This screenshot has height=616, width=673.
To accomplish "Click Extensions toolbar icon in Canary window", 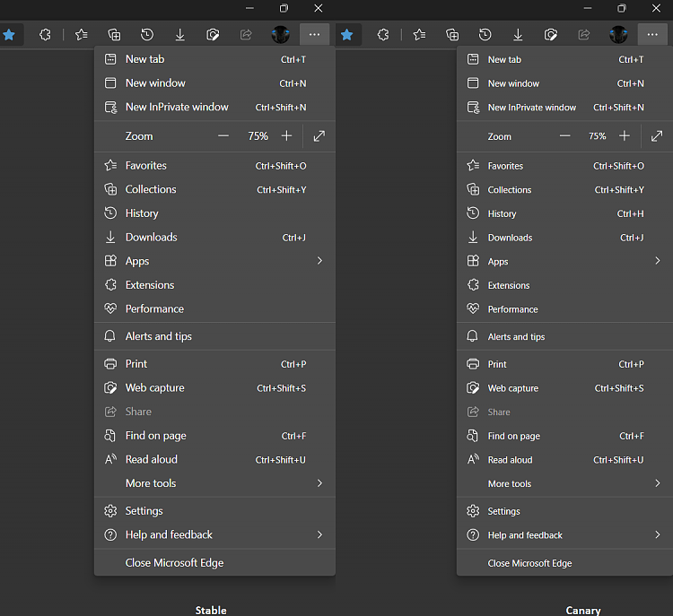I will tap(383, 34).
